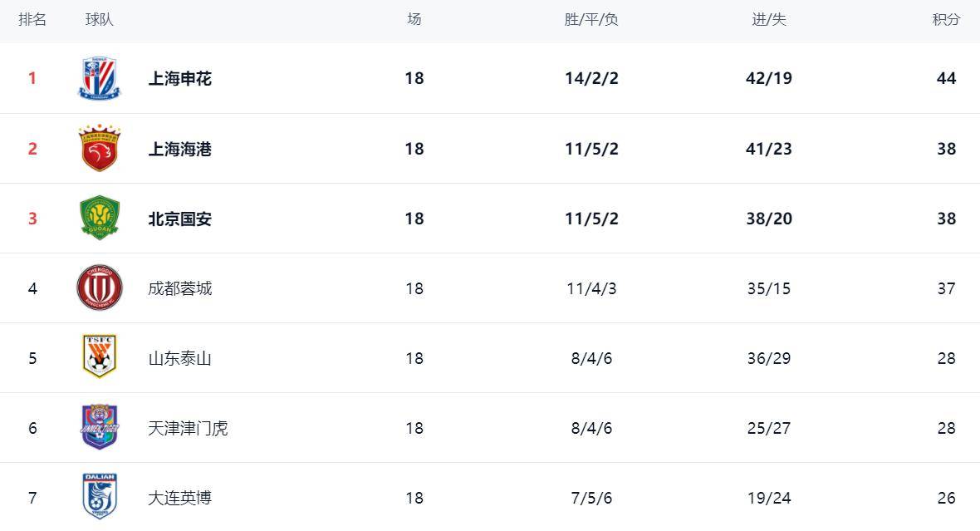Click the 胜/平/负 column header
Image resolution: width=980 pixels, height=531 pixels.
(591, 20)
